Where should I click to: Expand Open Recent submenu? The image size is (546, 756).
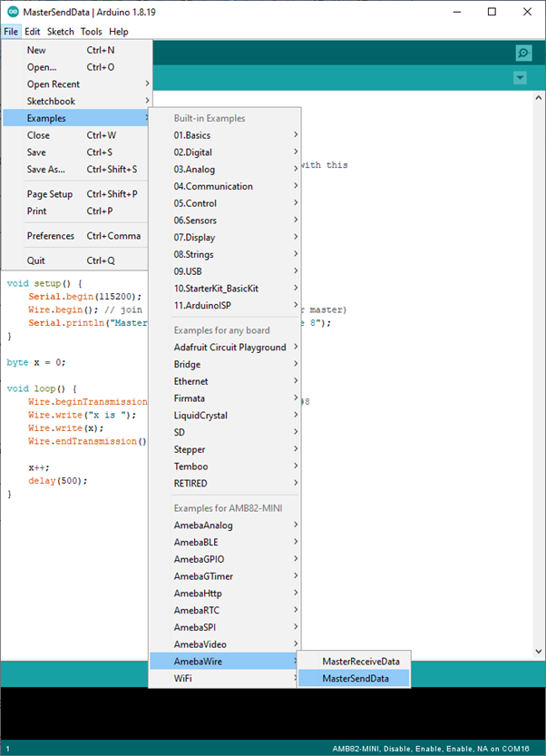[54, 84]
